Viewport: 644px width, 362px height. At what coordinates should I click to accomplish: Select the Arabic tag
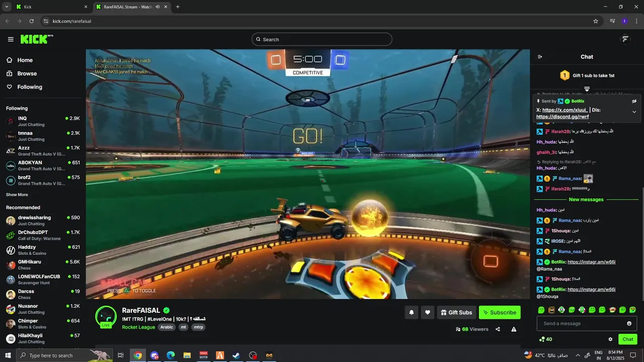167,327
